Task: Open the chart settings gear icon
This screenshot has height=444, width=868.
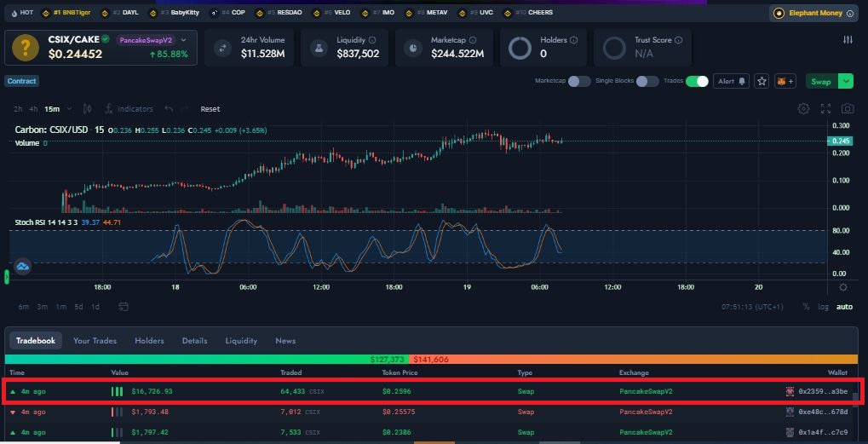Action: (x=803, y=108)
